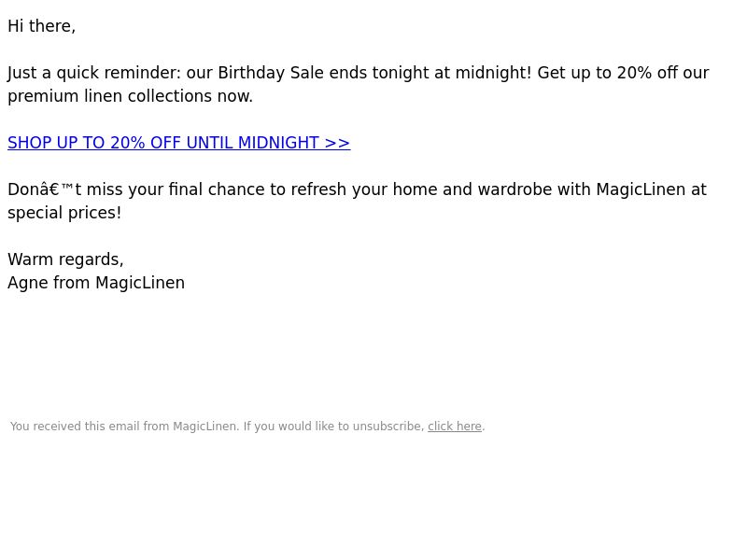The width and height of the screenshot is (747, 560).
Task: Click the '>>' arrows ending the shop link
Action: [x=337, y=143]
